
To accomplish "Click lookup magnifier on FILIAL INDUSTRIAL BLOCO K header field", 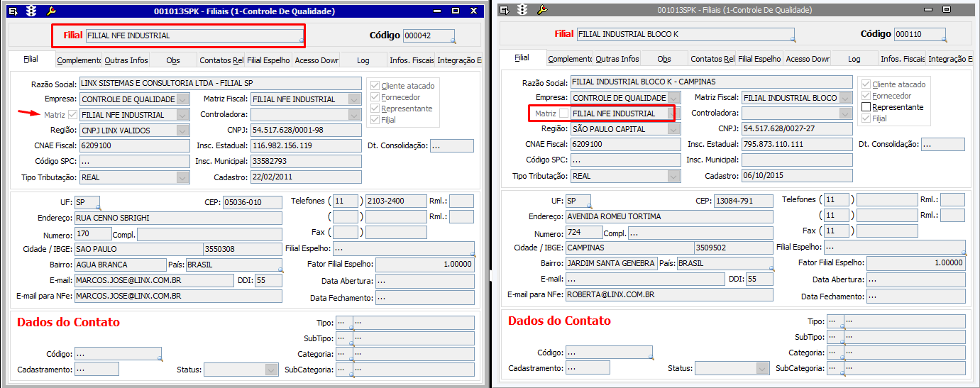I will (793, 39).
